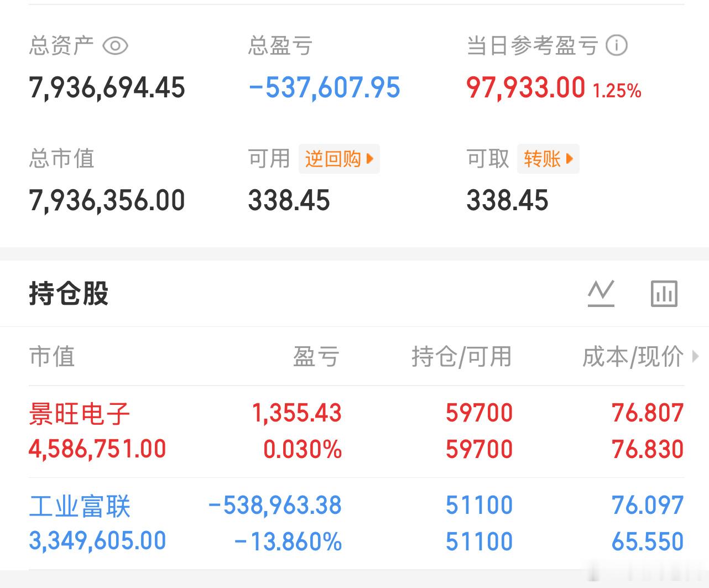This screenshot has height=588, width=709.
Task: Expand more columns arrow after 成本/现价
Action: click(696, 356)
